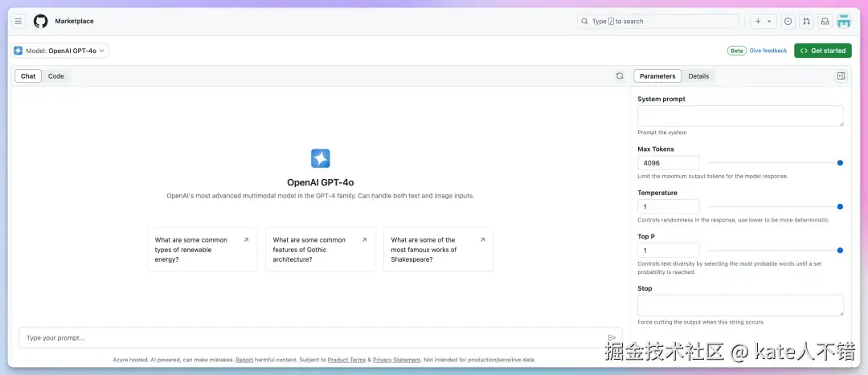Open the Model: OpenAI GPT-4o selector
The height and width of the screenshot is (375, 868).
pos(59,51)
